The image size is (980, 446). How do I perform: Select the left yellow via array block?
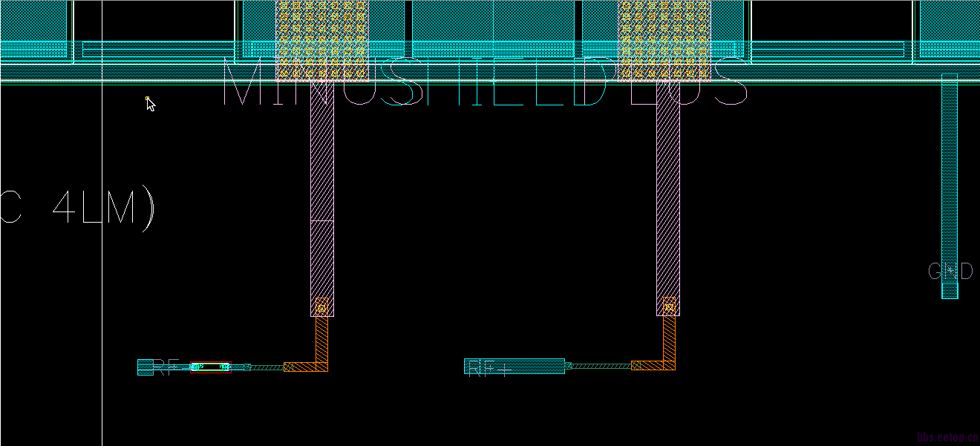click(x=322, y=40)
